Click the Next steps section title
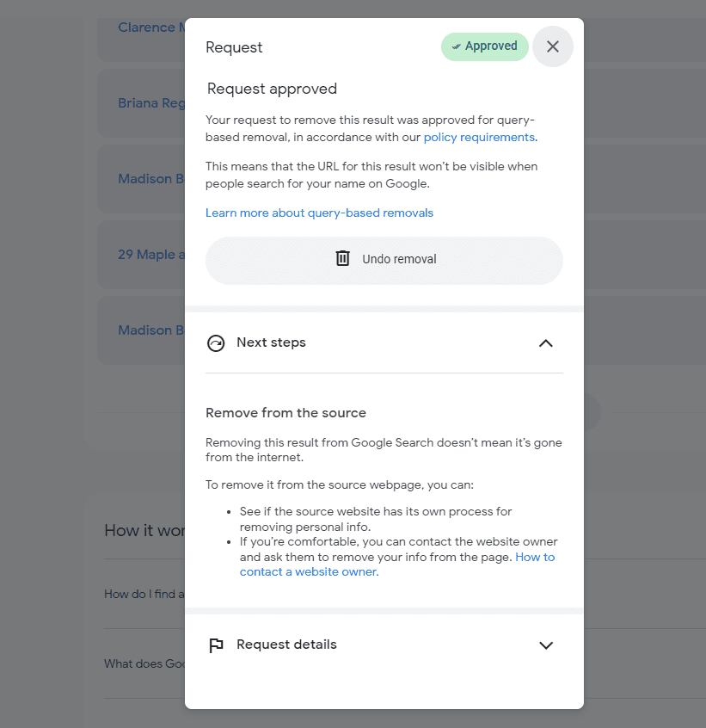This screenshot has height=728, width=706. pos(271,342)
